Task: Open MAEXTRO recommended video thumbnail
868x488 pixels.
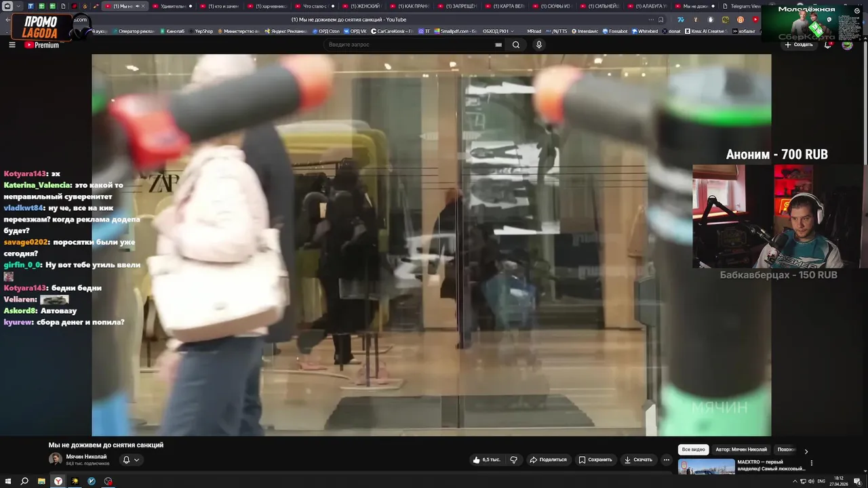Action: click(x=707, y=466)
